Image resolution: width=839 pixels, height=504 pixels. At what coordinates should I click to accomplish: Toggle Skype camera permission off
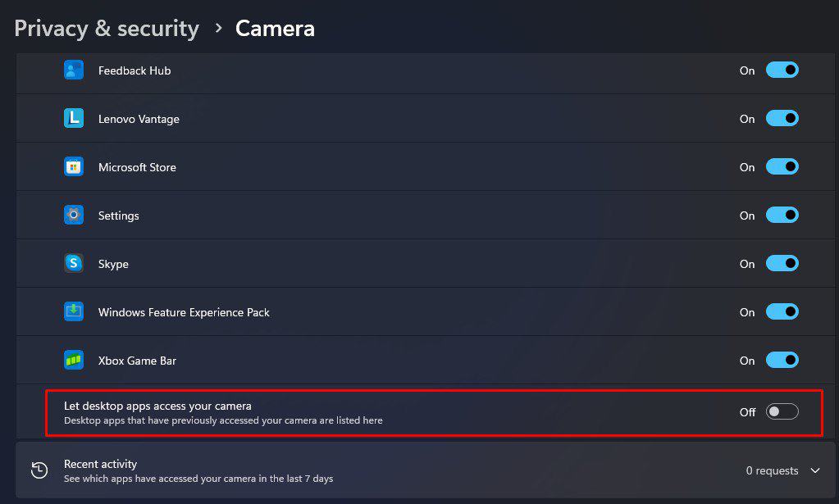click(x=782, y=264)
